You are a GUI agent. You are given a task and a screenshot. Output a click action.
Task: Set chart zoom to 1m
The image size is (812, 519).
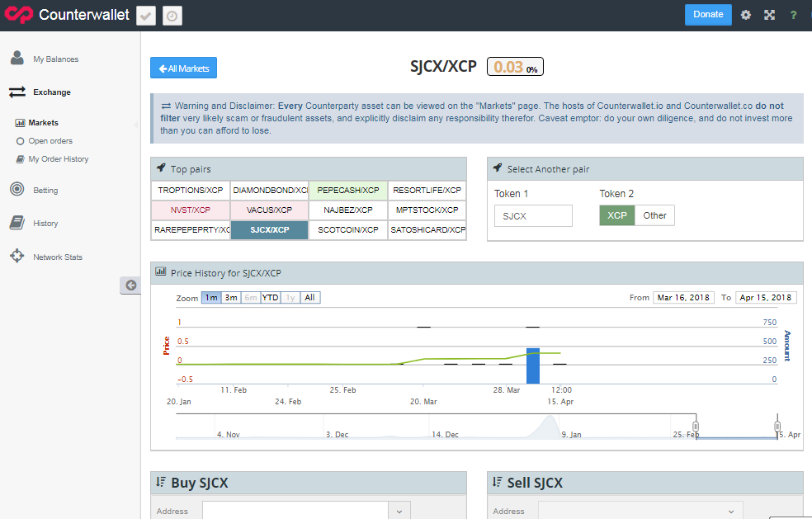pyautogui.click(x=211, y=297)
